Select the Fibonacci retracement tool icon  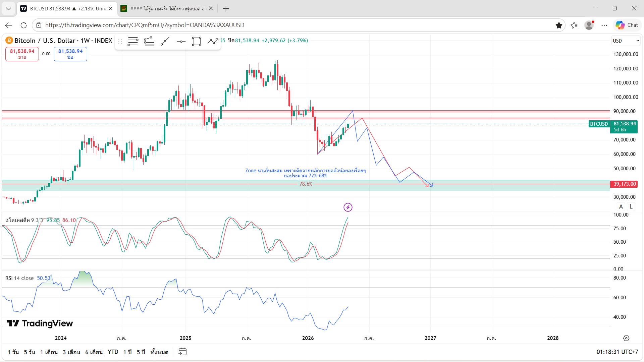[149, 42]
